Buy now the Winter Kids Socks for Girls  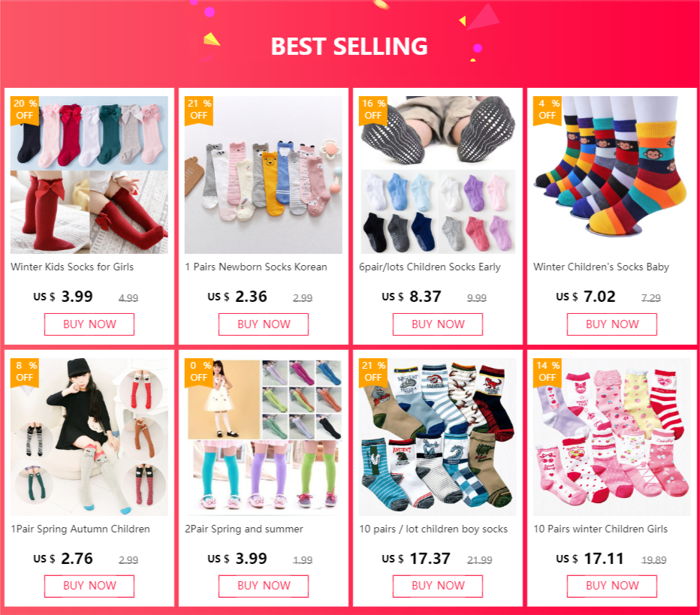pos(89,324)
